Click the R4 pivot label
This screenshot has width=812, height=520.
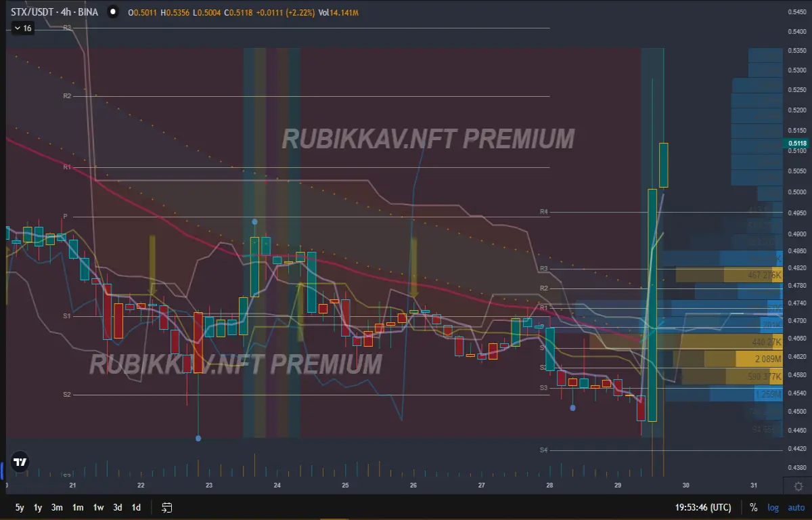click(543, 212)
